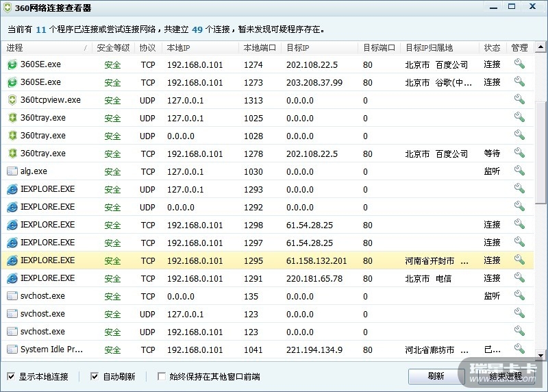
Task: Toggle 自动刷新 checkbox
Action: (x=94, y=376)
